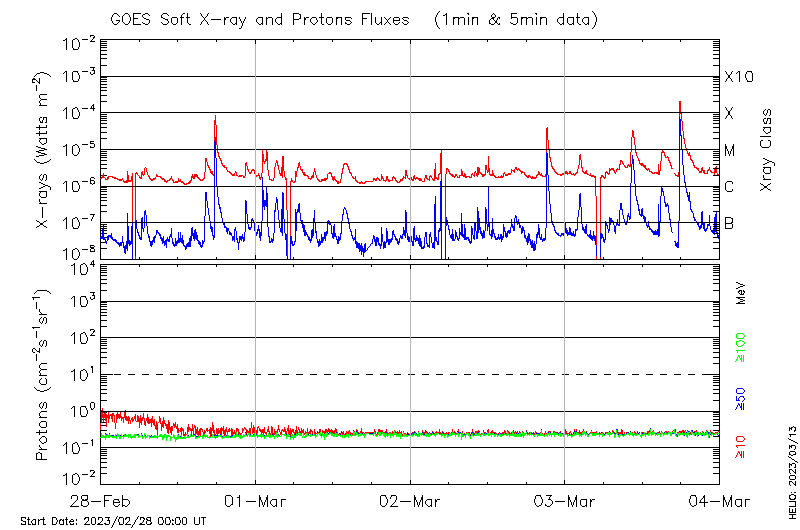Image resolution: width=800 pixels, height=530 pixels.
Task: Click the Start Date text at bottom left
Action: click(113, 521)
